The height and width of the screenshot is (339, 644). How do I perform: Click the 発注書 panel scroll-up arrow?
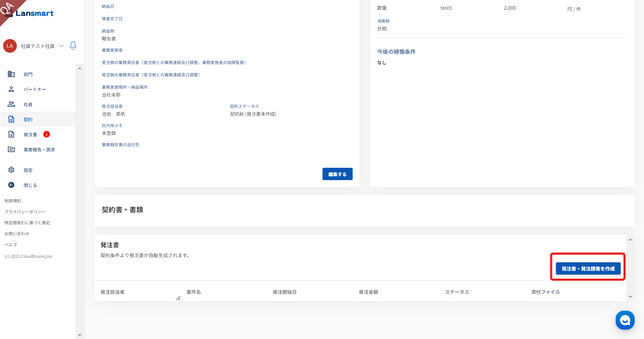[x=630, y=239]
